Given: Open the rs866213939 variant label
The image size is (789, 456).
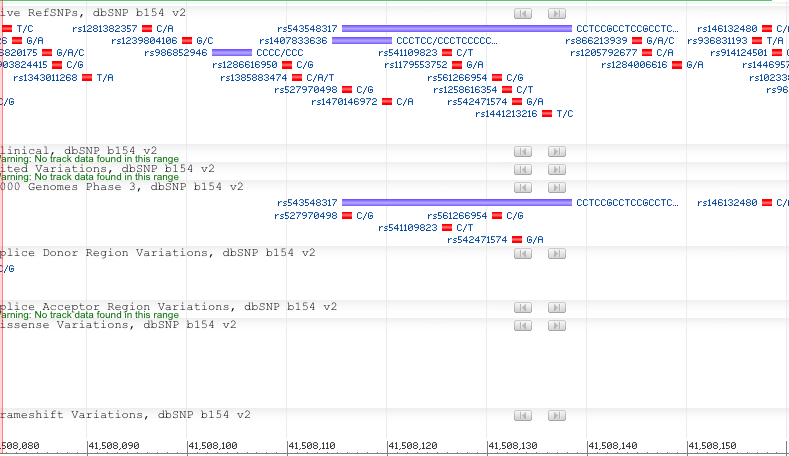Looking at the screenshot, I should [596, 41].
